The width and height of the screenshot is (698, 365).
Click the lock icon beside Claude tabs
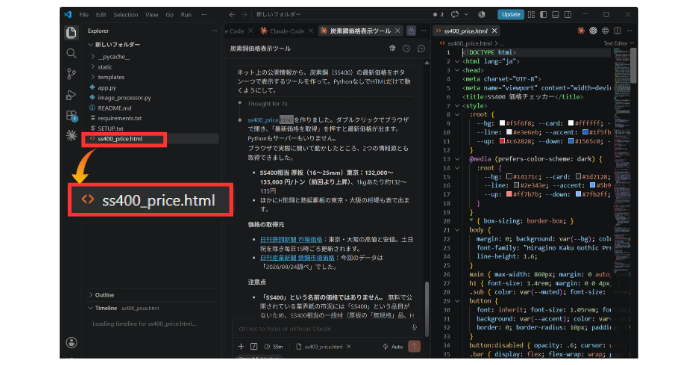(411, 31)
